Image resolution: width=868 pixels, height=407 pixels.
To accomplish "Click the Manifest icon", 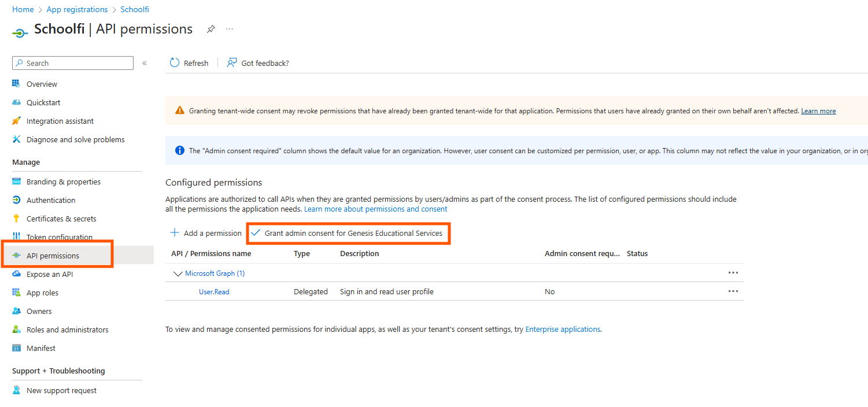I will pos(16,348).
